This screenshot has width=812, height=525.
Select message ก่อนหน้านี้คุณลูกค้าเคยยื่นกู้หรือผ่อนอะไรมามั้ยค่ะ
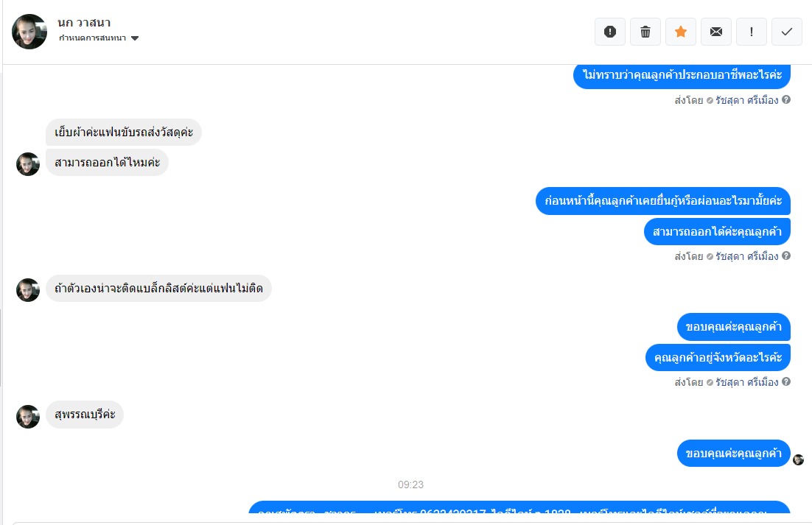[x=663, y=201]
